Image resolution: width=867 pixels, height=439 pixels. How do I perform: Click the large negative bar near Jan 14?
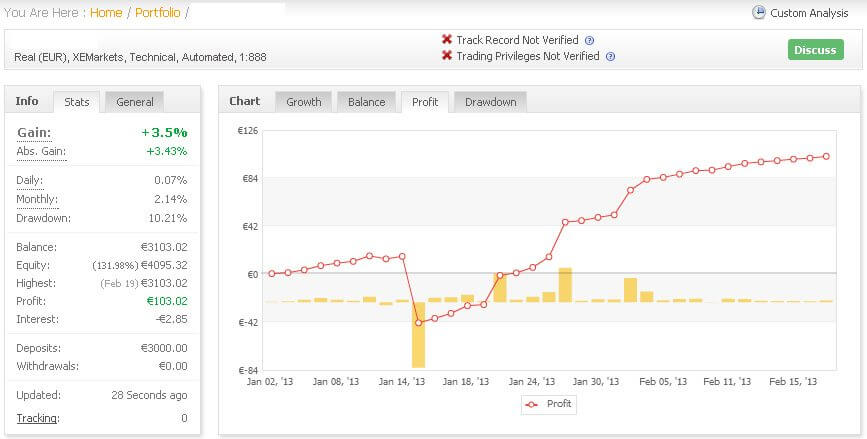[418, 334]
